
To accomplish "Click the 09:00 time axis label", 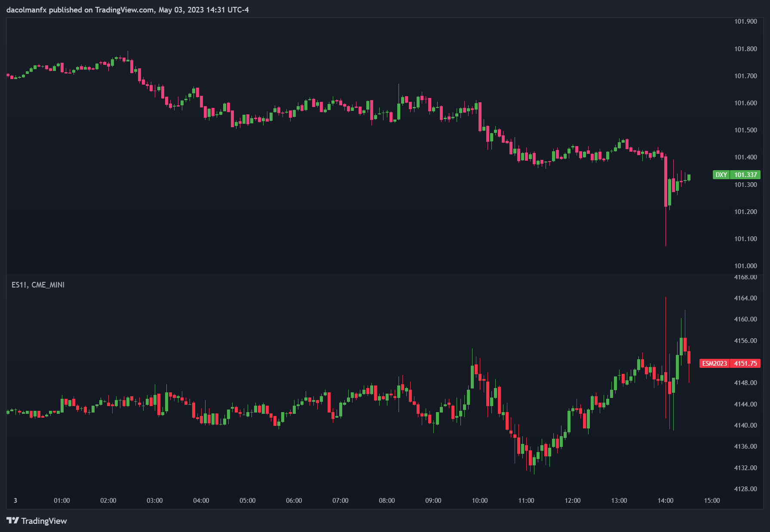I will (x=433, y=501).
